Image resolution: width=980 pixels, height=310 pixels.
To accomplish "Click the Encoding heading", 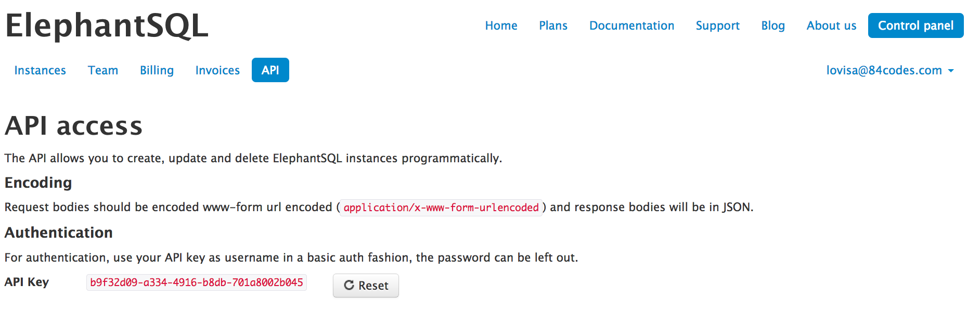I will click(x=38, y=183).
